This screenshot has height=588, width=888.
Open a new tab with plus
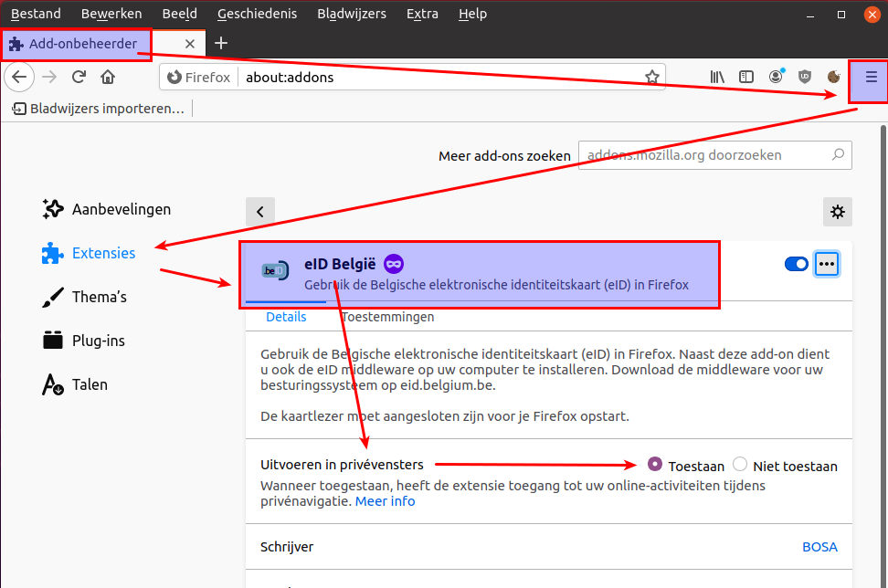pos(221,43)
